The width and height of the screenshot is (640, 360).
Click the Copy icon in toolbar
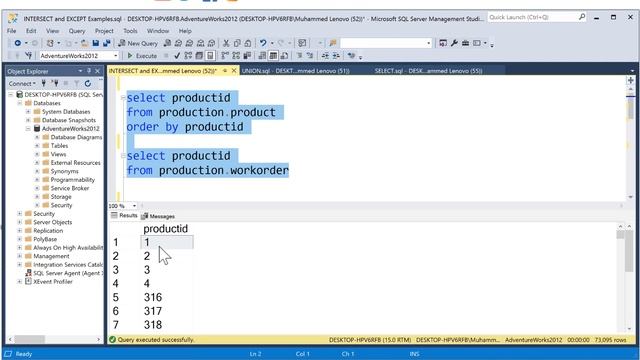237,43
